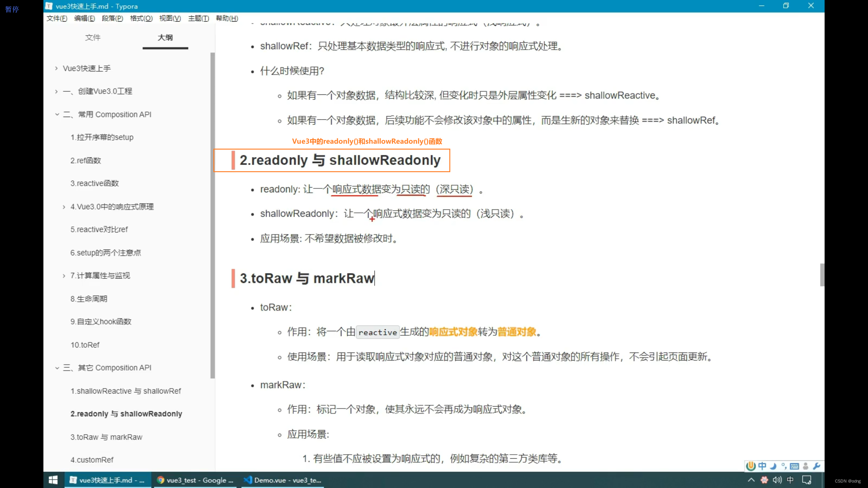Jump to 1.拉开序幕的setup in outline
This screenshot has width=868, height=488.
coord(102,137)
